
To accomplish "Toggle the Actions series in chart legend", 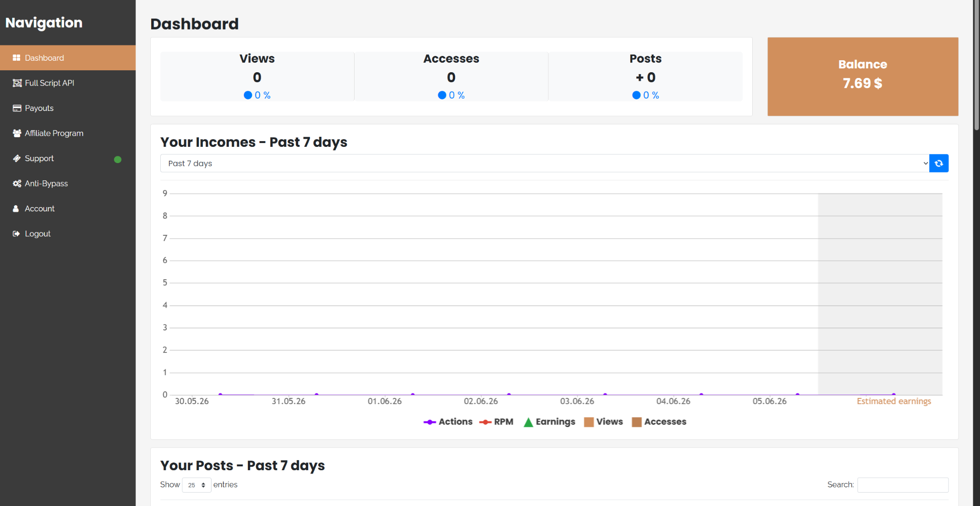I will pos(448,422).
